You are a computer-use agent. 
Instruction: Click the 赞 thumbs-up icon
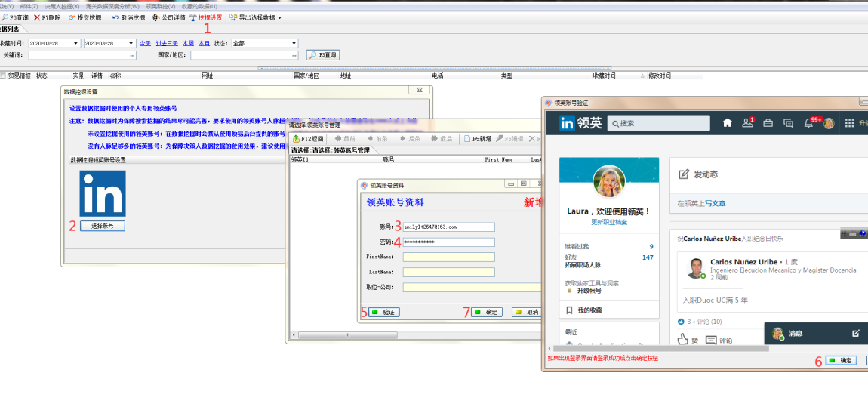click(682, 339)
